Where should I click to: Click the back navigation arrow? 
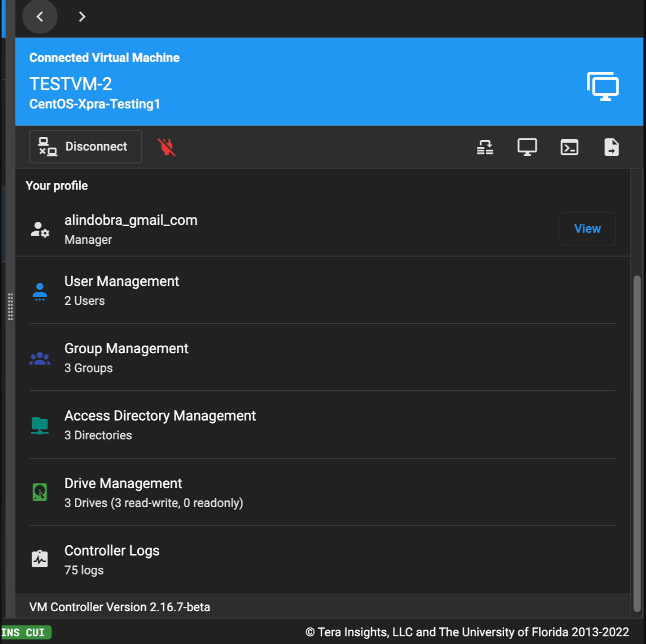coord(40,17)
